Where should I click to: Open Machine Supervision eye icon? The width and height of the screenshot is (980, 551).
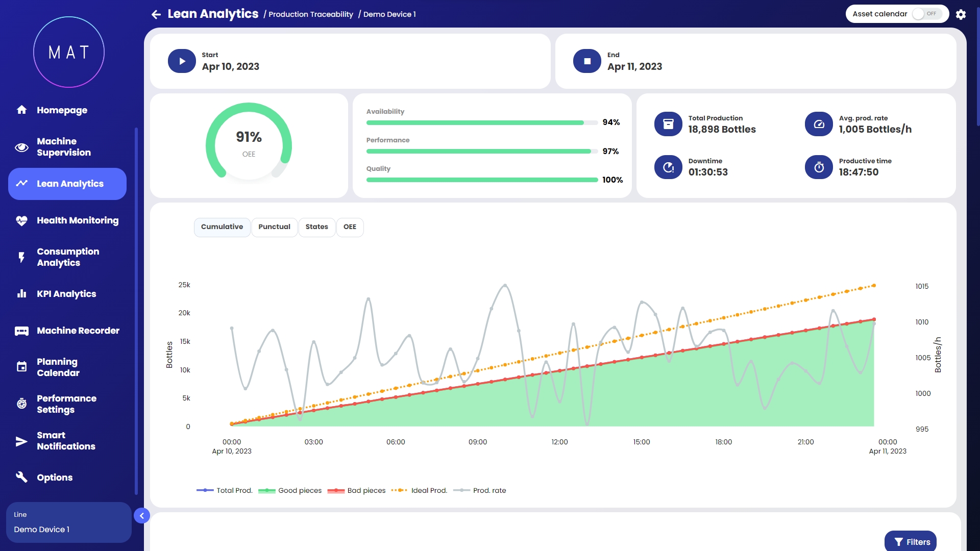21,147
